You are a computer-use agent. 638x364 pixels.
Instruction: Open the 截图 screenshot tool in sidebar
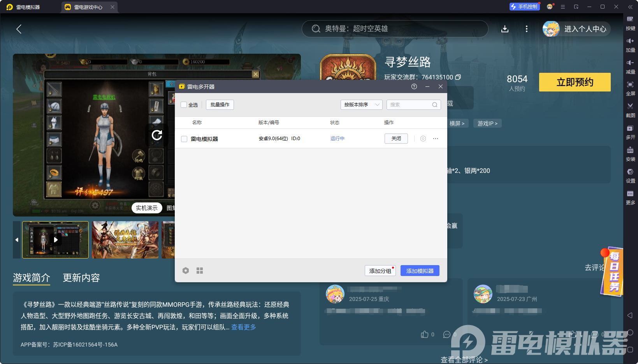pyautogui.click(x=630, y=109)
